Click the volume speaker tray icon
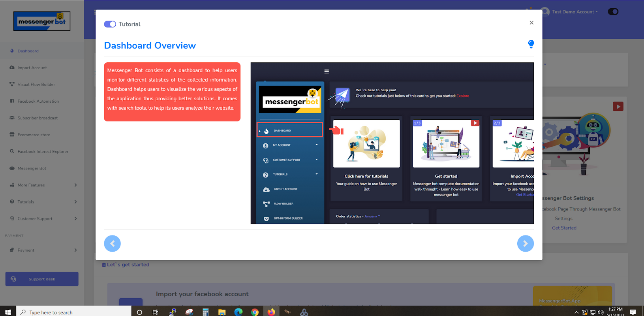 point(601,312)
